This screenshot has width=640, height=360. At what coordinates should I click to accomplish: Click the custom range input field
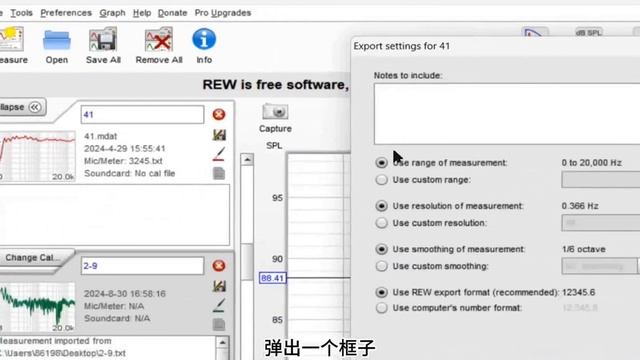600,180
